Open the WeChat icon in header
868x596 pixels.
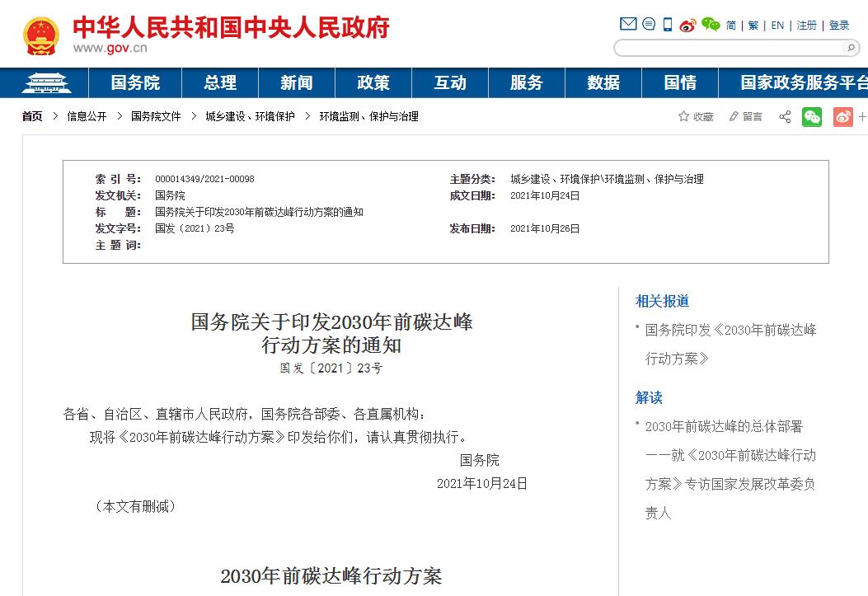(x=711, y=25)
